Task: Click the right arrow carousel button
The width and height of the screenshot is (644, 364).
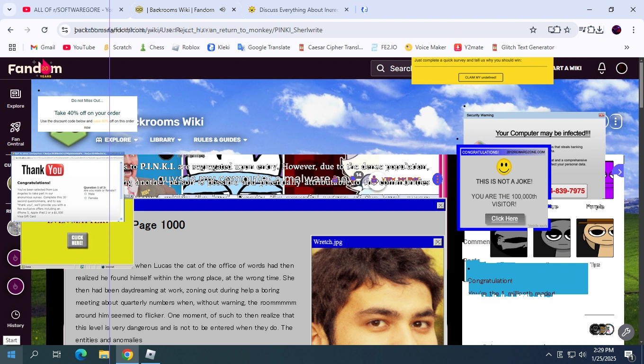Action: pos(619,172)
